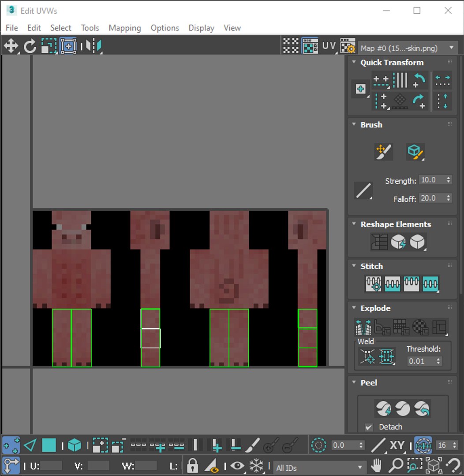Toggle show map in dialog icon

[310, 46]
